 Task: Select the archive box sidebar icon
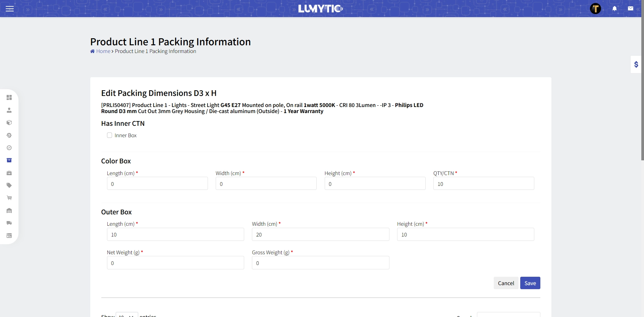9,160
